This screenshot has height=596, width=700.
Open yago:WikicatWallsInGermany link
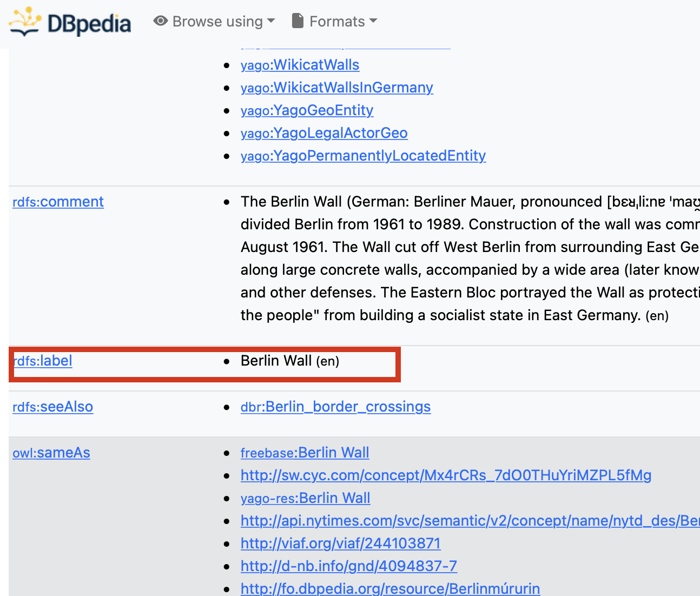[x=336, y=88]
